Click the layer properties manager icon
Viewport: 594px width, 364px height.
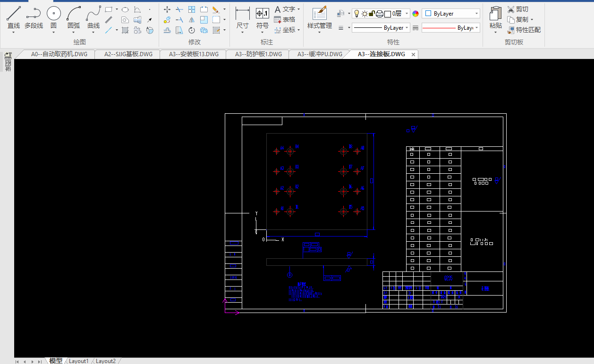click(340, 14)
